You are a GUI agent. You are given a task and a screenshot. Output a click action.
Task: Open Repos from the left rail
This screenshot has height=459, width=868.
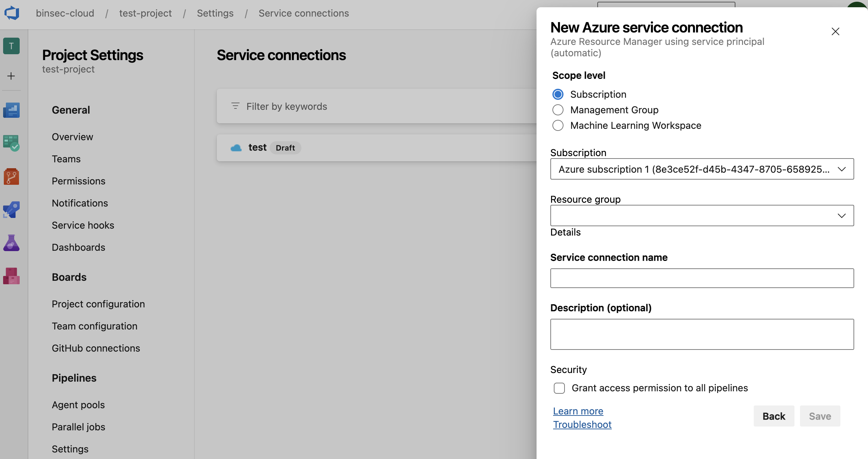11,176
